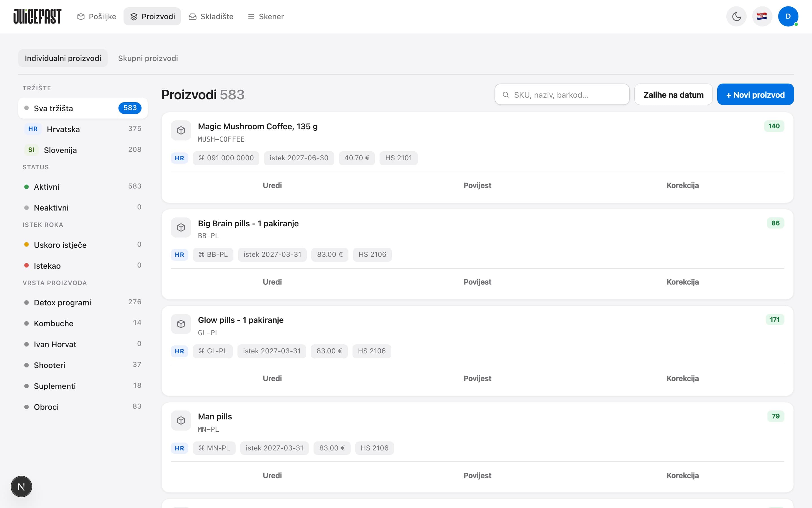This screenshot has height=508, width=812.
Task: Filter market by Slovenija
Action: coord(83,150)
